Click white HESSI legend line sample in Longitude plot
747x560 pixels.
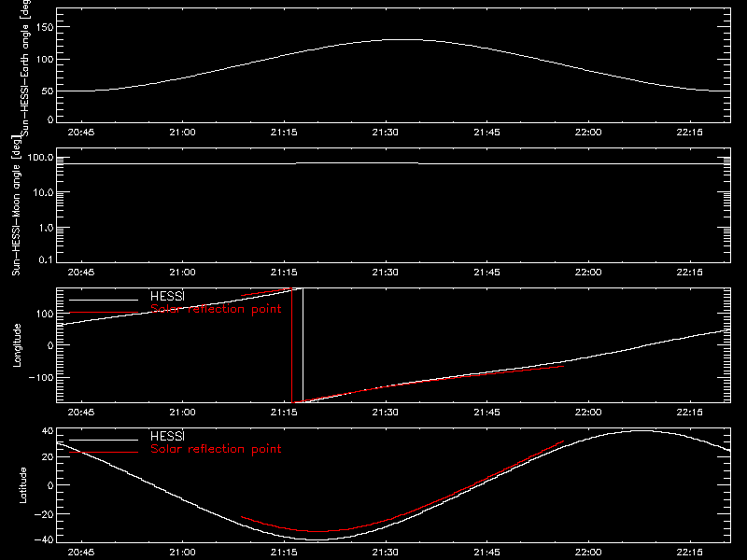[x=104, y=300]
